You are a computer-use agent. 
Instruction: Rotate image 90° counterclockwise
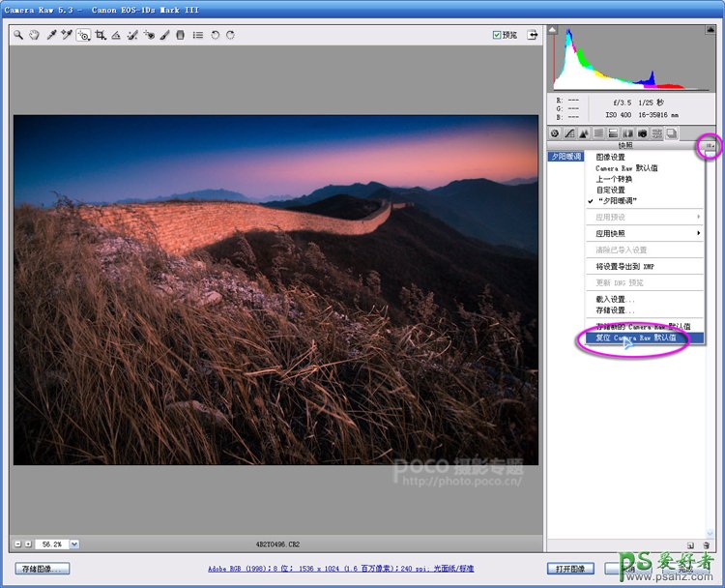(x=215, y=35)
